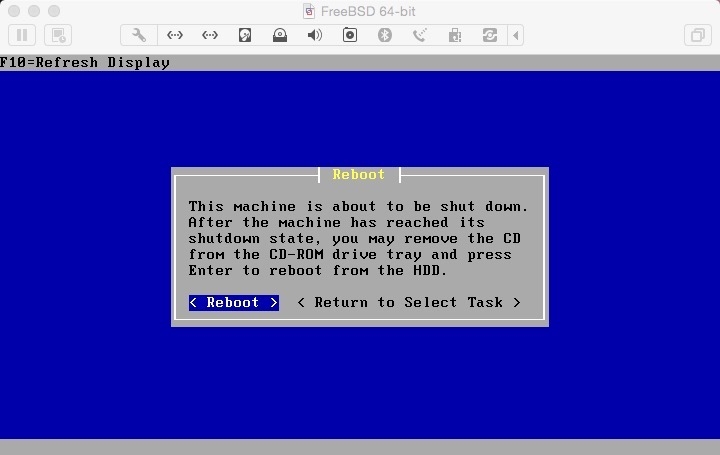The image size is (720, 455).
Task: Click the sound speaker icon
Action: pyautogui.click(x=315, y=35)
